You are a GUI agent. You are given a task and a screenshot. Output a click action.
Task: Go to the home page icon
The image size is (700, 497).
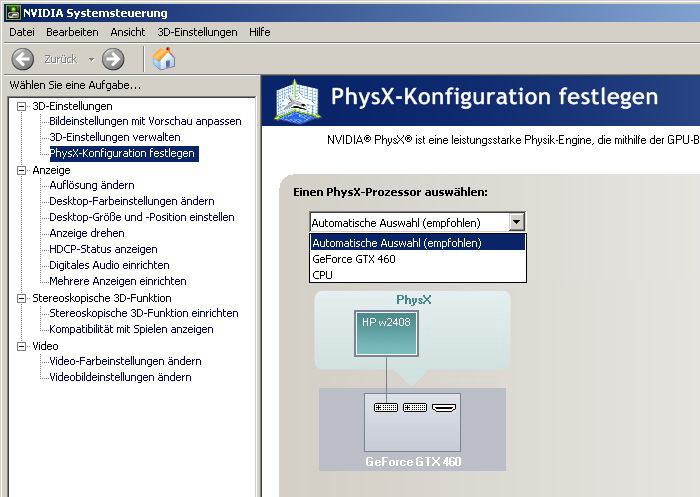pos(164,58)
